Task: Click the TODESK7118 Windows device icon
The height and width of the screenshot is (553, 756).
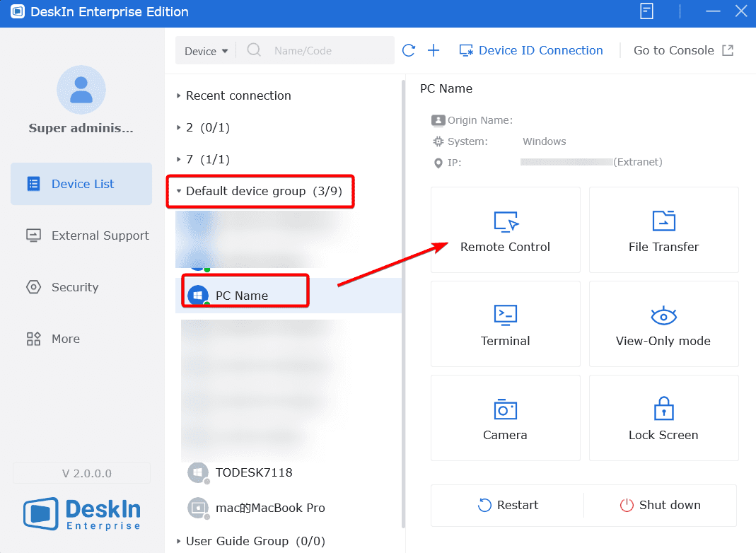Action: [198, 472]
